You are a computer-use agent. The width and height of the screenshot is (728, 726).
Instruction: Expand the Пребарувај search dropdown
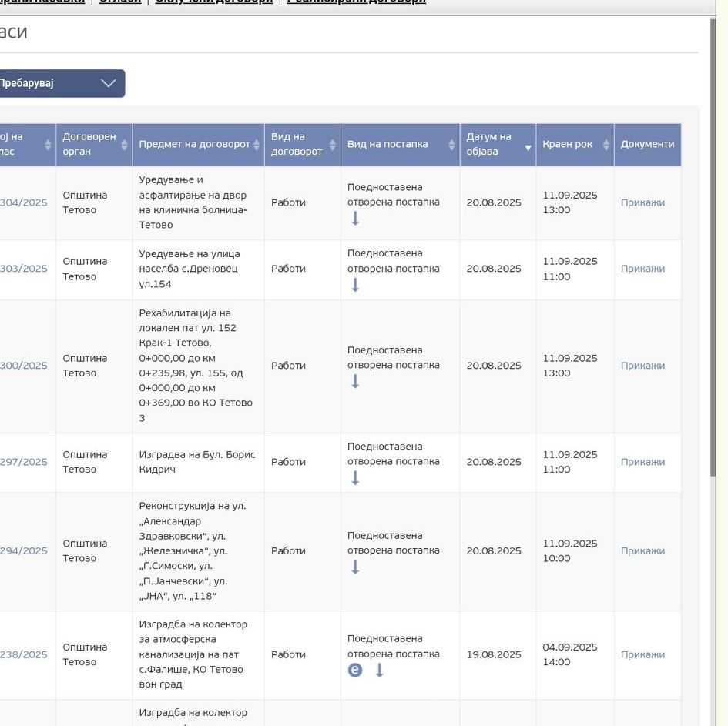(x=62, y=83)
